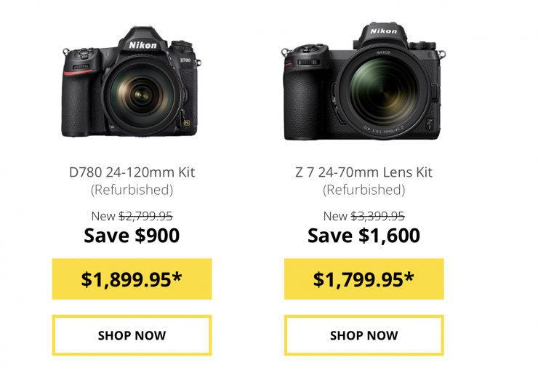The image size is (538, 392).
Task: Click the struck-through $2,799.95 price
Action: click(145, 215)
